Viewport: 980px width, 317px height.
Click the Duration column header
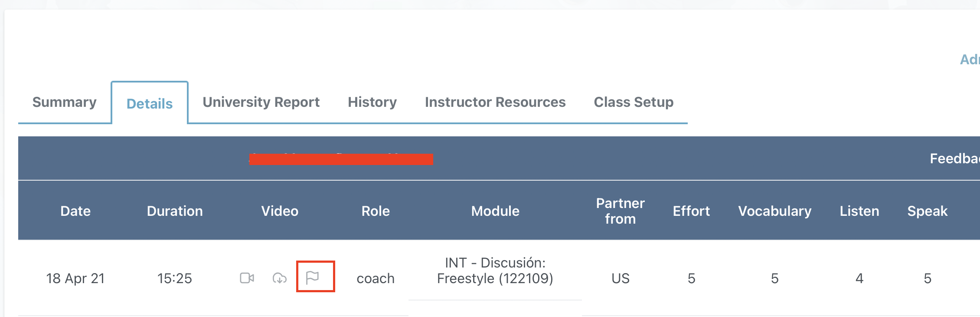tap(175, 211)
